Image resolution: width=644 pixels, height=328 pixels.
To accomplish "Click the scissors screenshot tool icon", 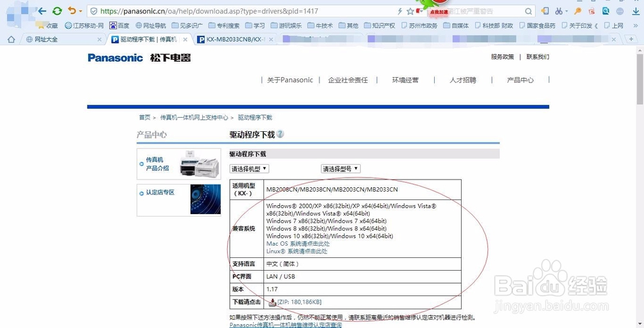I will click(x=559, y=11).
